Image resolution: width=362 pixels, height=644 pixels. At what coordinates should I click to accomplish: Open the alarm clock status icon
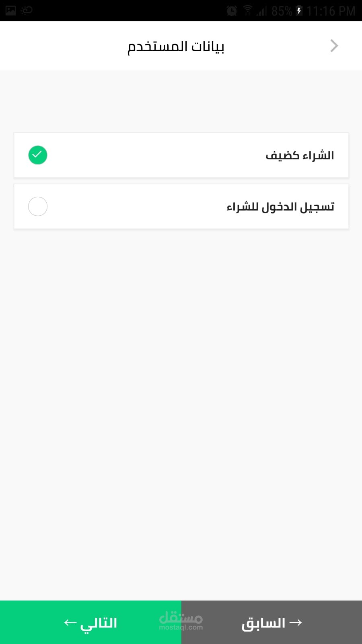click(232, 11)
